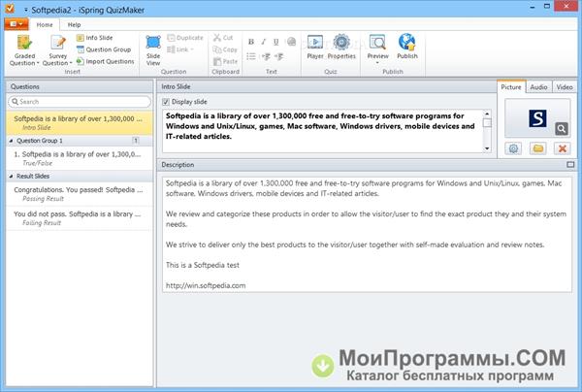Click the questions Search field

80,102
